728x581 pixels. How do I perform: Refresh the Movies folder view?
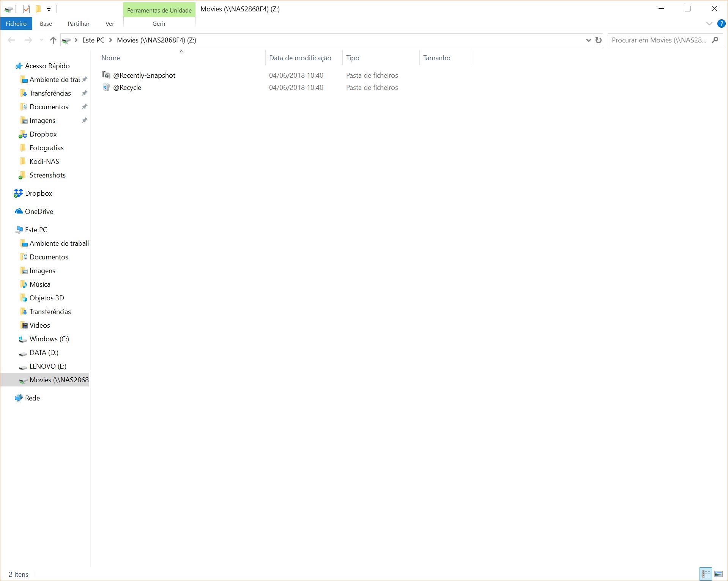(599, 40)
